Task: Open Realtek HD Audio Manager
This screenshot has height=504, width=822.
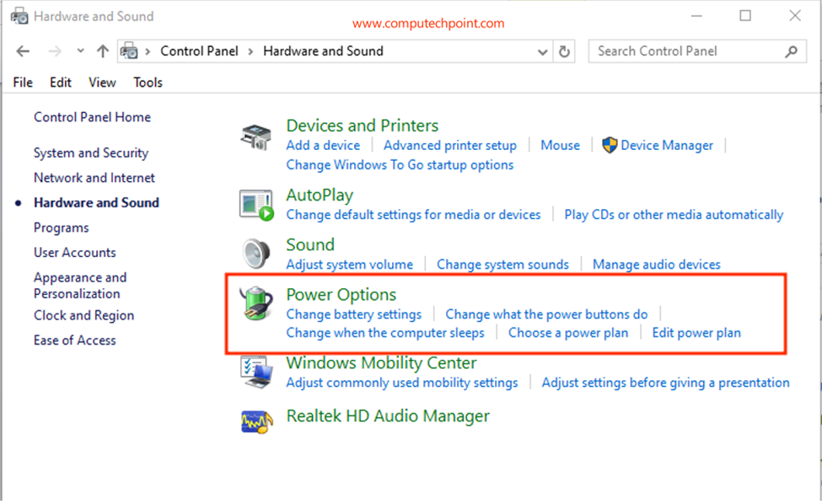Action: (x=388, y=416)
